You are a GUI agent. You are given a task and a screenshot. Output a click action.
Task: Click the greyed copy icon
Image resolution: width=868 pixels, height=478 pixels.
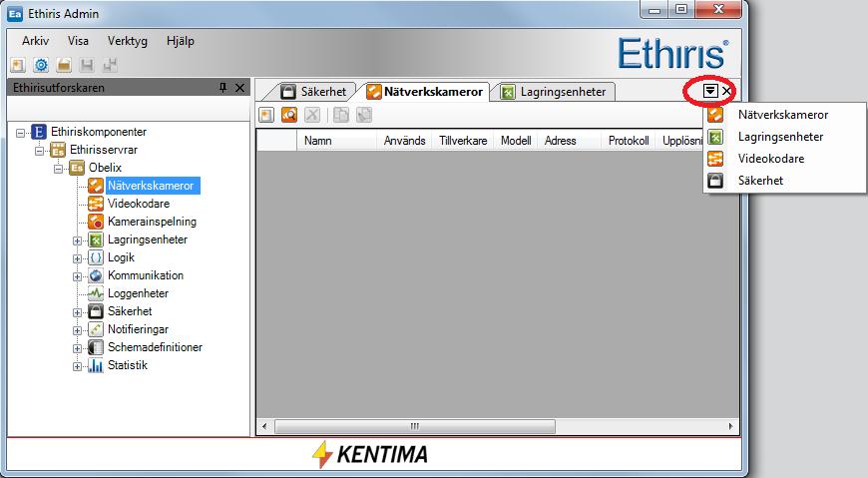[x=340, y=115]
